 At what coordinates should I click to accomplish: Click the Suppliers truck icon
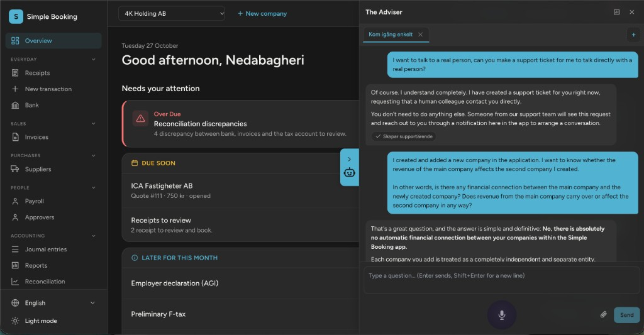[x=15, y=168]
